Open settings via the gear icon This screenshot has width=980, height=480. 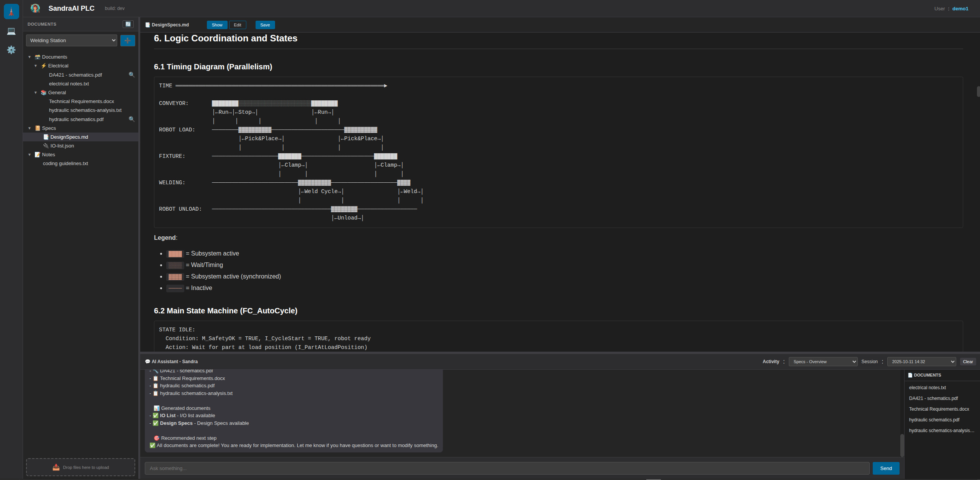11,50
